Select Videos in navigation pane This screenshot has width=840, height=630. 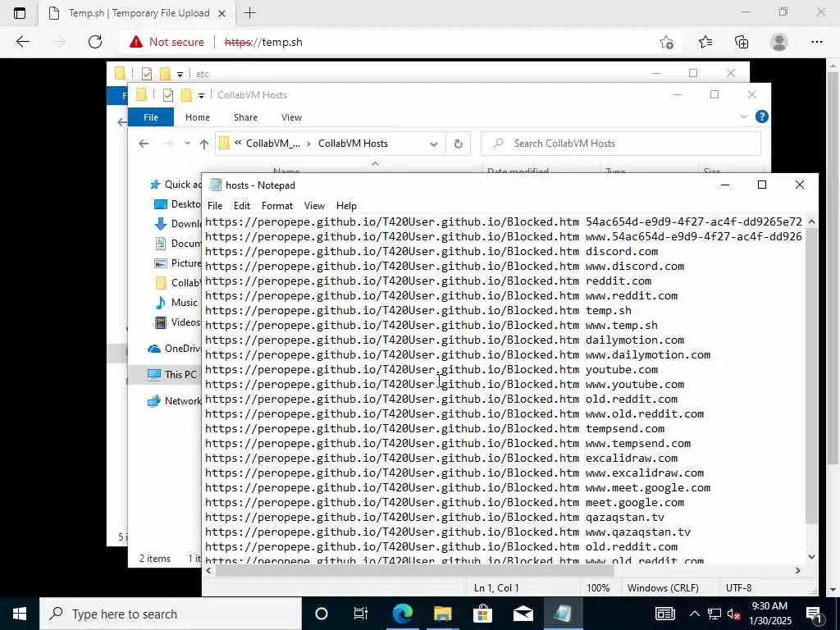(x=177, y=322)
